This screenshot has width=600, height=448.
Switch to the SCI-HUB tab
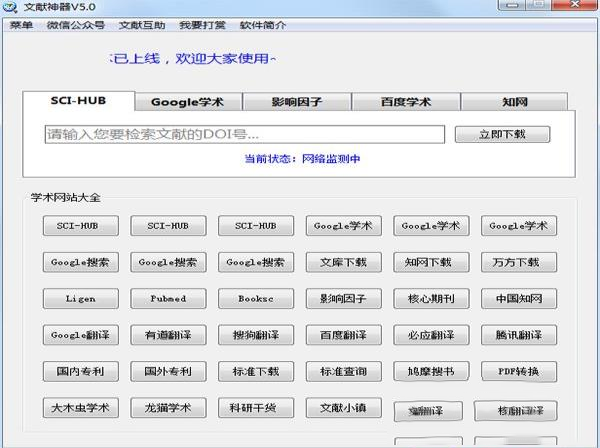[78, 101]
